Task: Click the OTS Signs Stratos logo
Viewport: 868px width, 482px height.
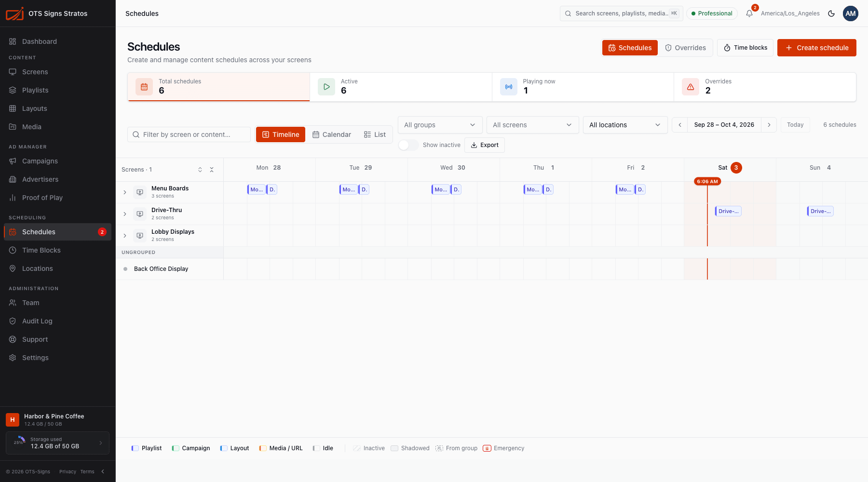Action: coord(14,13)
